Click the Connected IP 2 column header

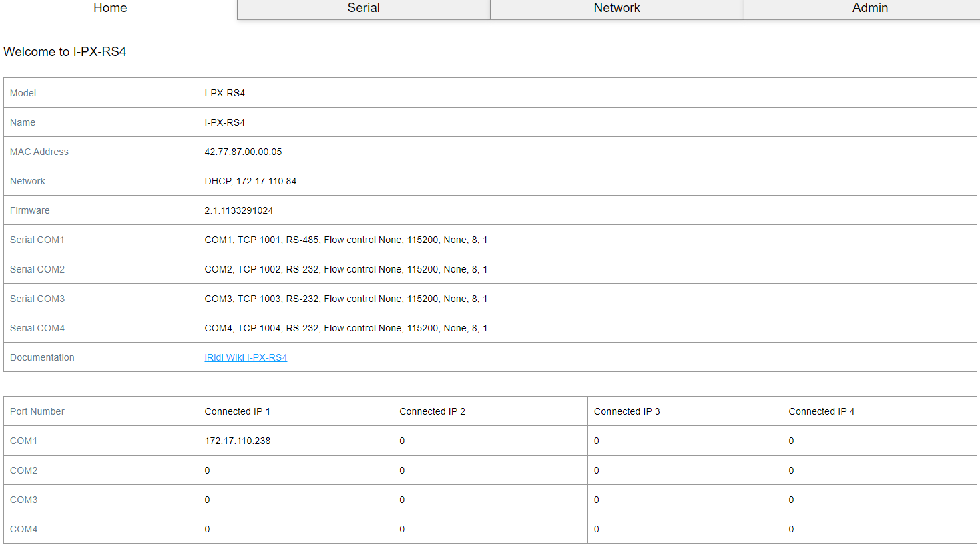432,411
